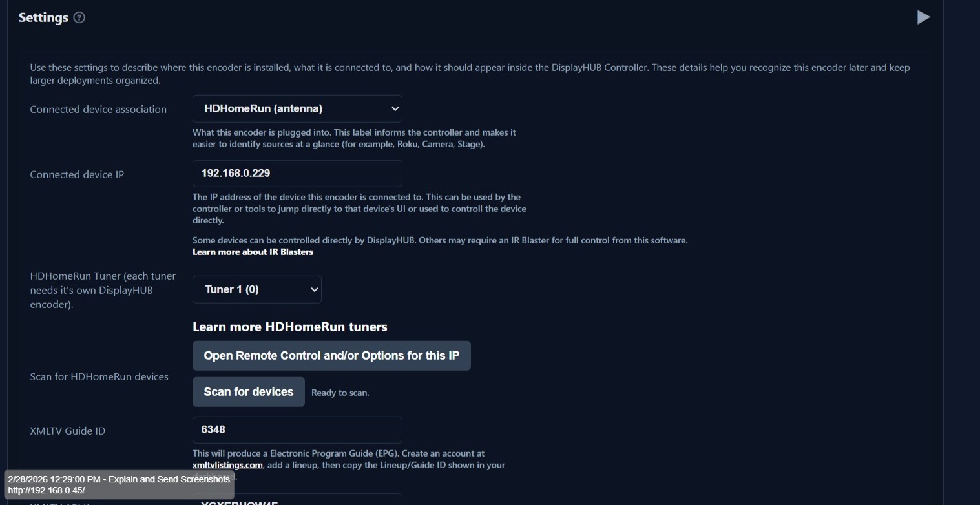Toggle the Settings section triangle arrow
980x505 pixels.
[923, 17]
